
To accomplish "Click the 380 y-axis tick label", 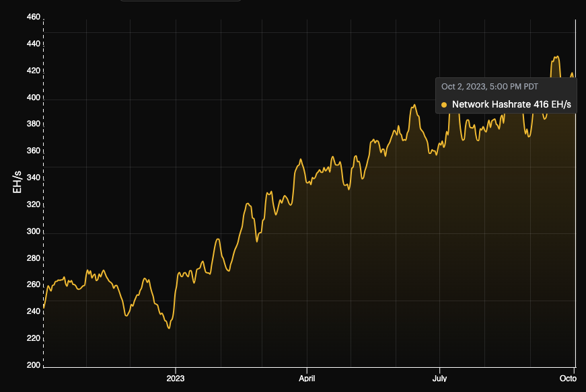I will coord(33,124).
